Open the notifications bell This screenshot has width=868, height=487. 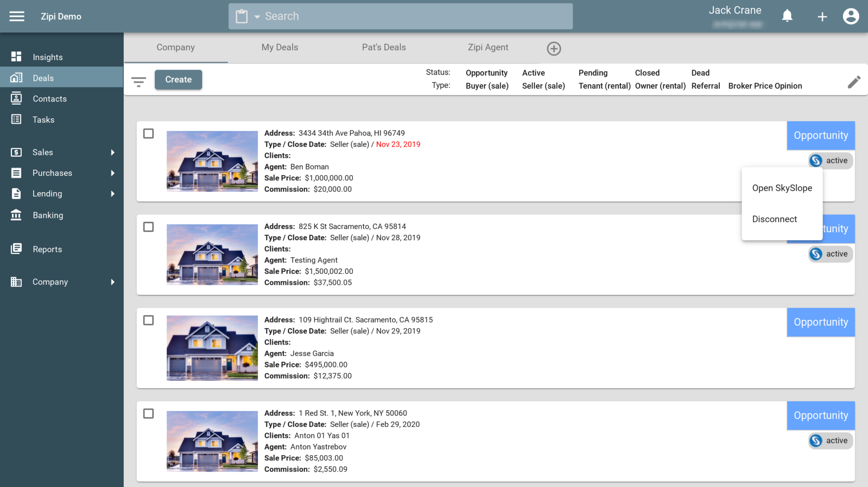pos(787,16)
